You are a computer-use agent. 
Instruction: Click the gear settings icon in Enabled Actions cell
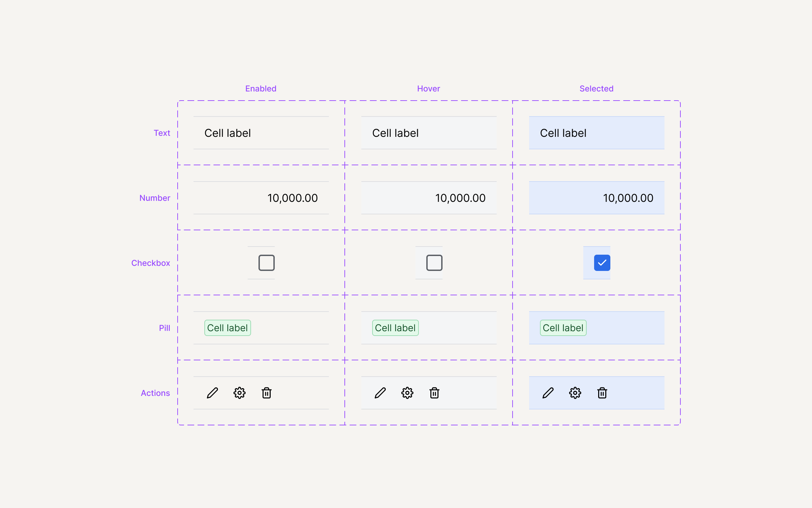tap(240, 393)
